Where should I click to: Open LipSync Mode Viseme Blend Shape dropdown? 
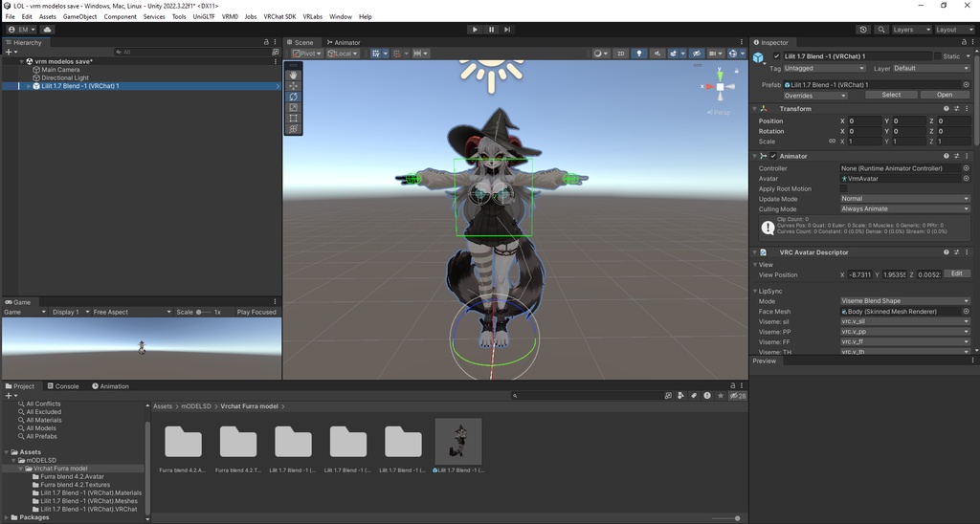pos(904,301)
